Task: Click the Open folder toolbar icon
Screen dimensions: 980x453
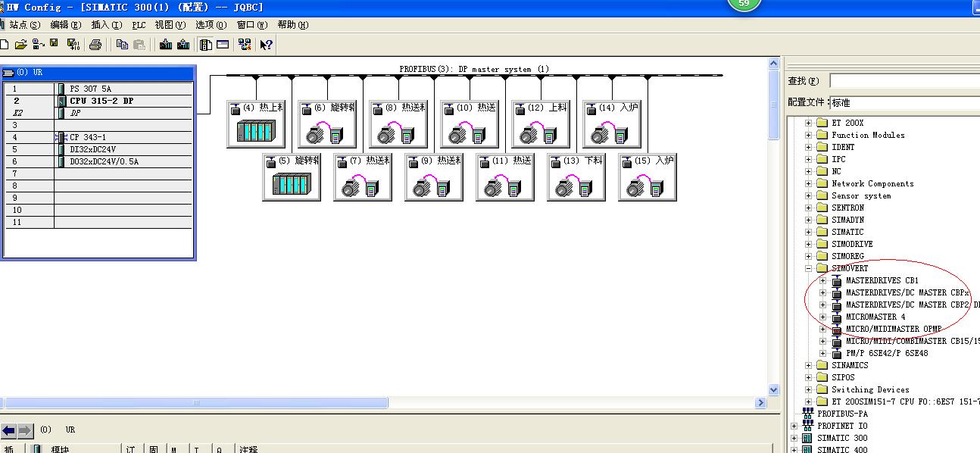Action: 20,45
